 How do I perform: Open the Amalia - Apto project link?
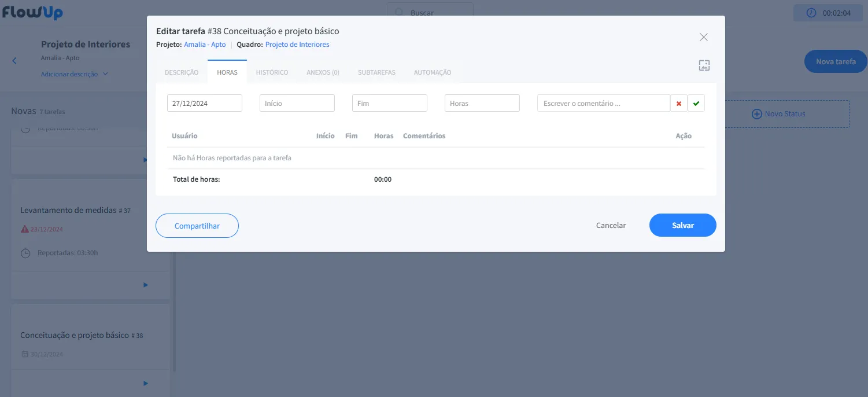(205, 45)
